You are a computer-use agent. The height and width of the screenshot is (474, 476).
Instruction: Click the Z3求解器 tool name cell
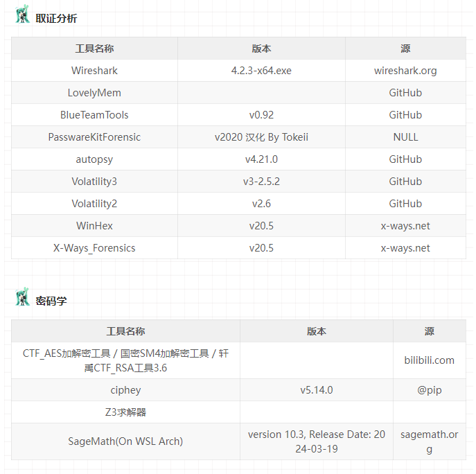125,412
